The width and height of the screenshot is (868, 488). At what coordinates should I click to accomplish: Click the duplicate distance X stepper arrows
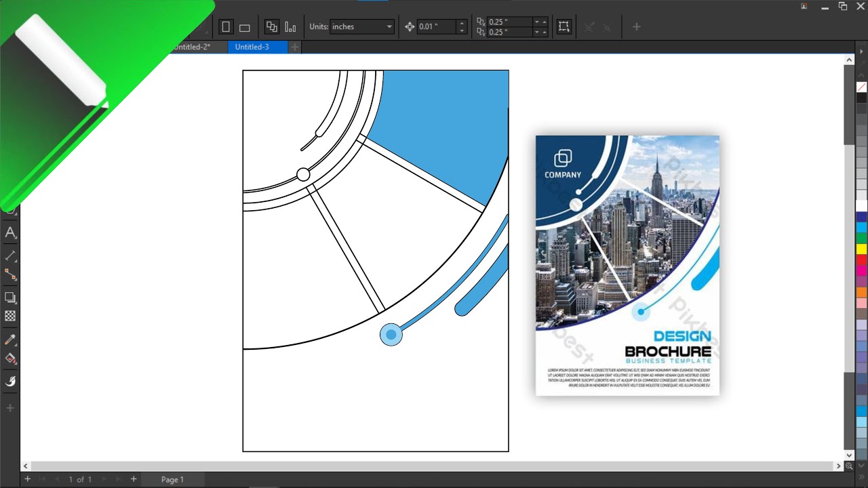[540, 22]
